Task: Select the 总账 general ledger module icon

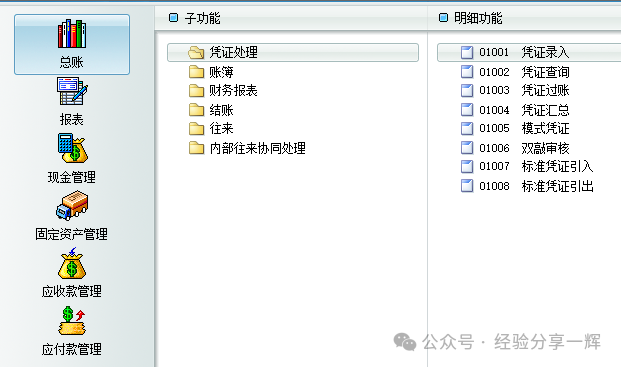Action: (72, 34)
